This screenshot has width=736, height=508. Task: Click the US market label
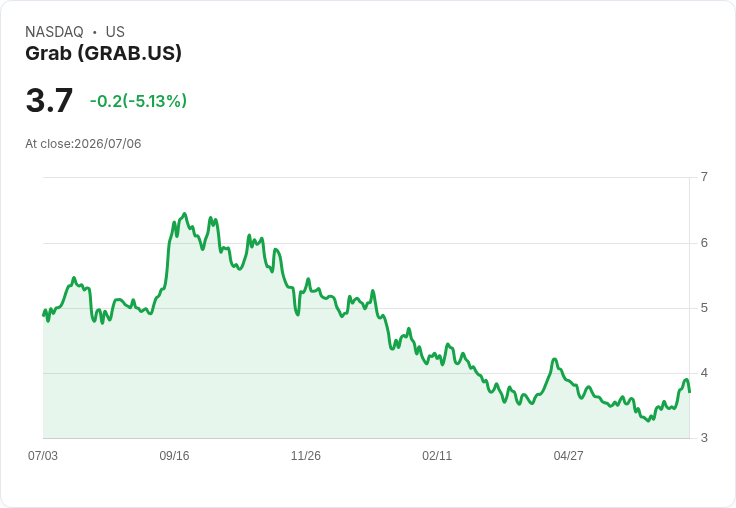click(115, 32)
